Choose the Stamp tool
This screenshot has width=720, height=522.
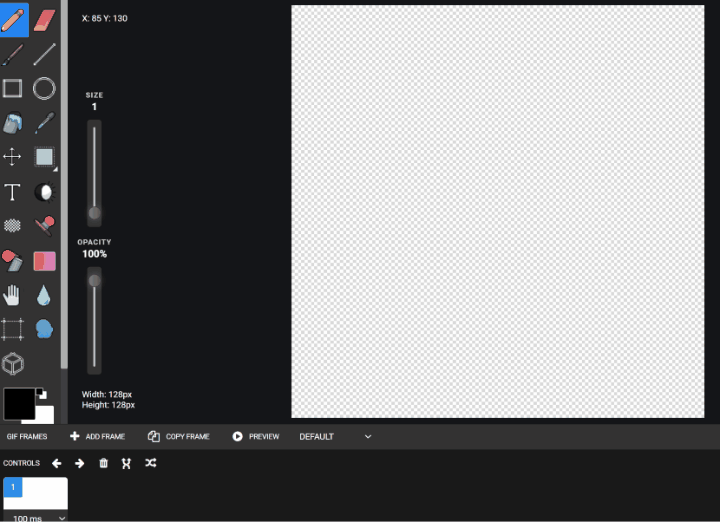pos(45,226)
